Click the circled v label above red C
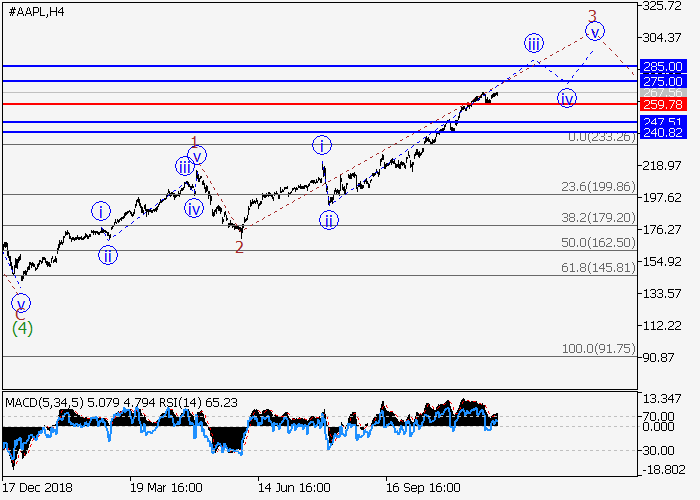Screen dimensions: 700x500 point(21,304)
